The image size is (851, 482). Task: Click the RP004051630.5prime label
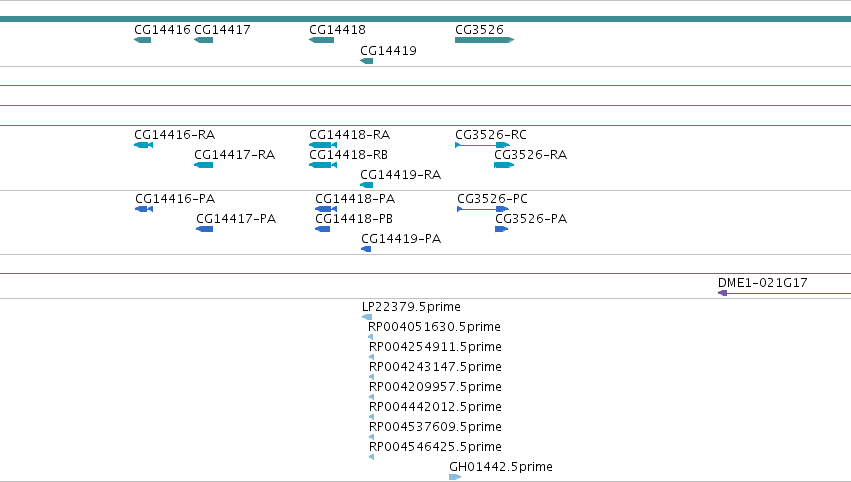434,327
